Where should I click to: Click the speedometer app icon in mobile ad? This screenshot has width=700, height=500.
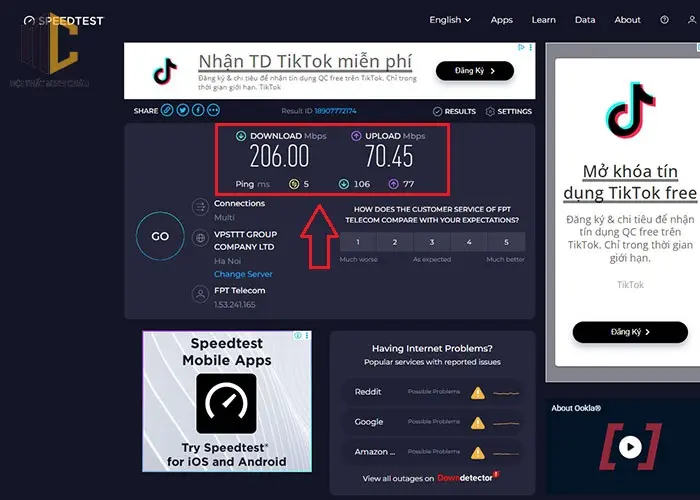(226, 404)
